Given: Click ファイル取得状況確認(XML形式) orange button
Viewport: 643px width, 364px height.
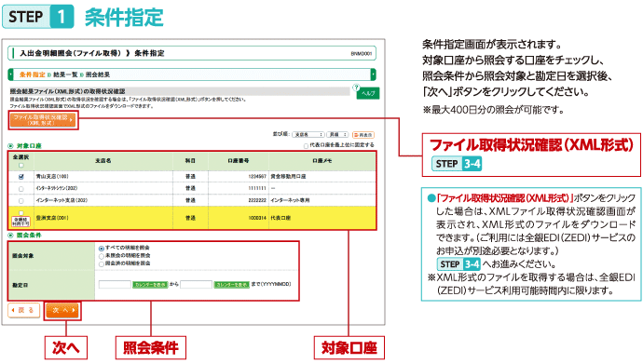Looking at the screenshot, I should [43, 120].
